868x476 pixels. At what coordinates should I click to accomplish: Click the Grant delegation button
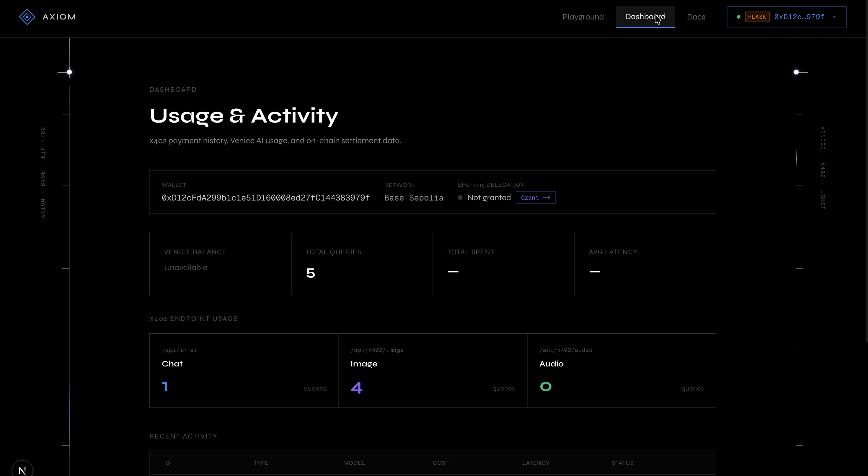536,198
